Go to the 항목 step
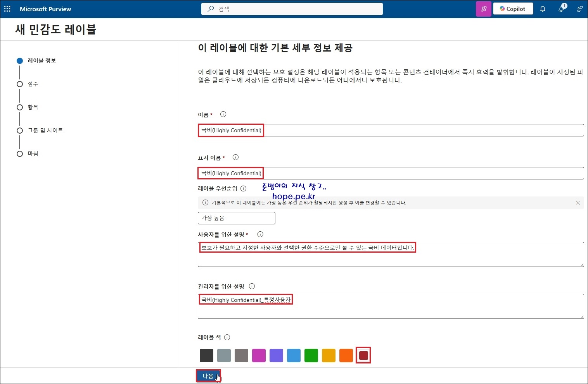Image resolution: width=588 pixels, height=384 pixels. click(28, 107)
